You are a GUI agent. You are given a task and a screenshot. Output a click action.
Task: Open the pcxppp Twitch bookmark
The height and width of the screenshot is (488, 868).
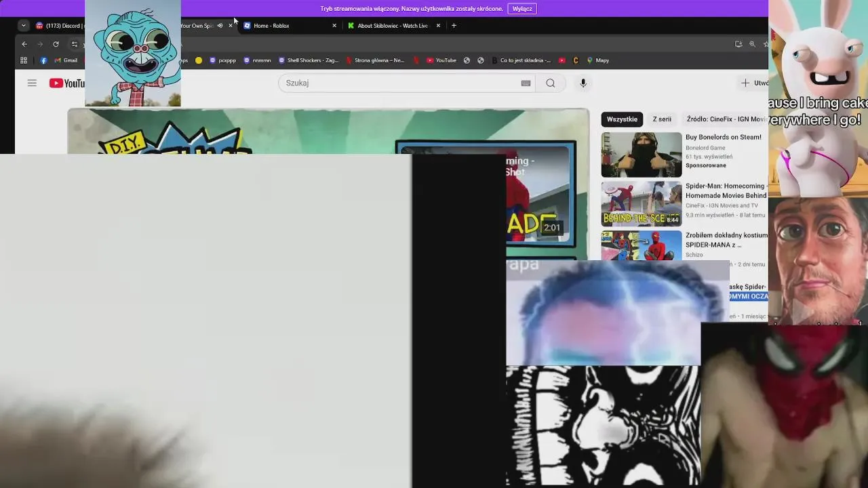pyautogui.click(x=222, y=60)
